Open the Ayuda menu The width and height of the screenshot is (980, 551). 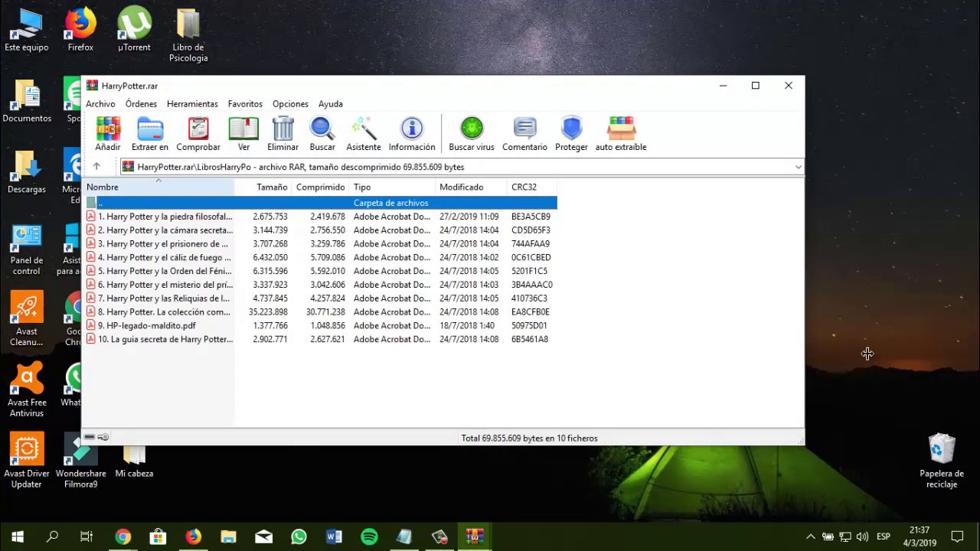331,104
